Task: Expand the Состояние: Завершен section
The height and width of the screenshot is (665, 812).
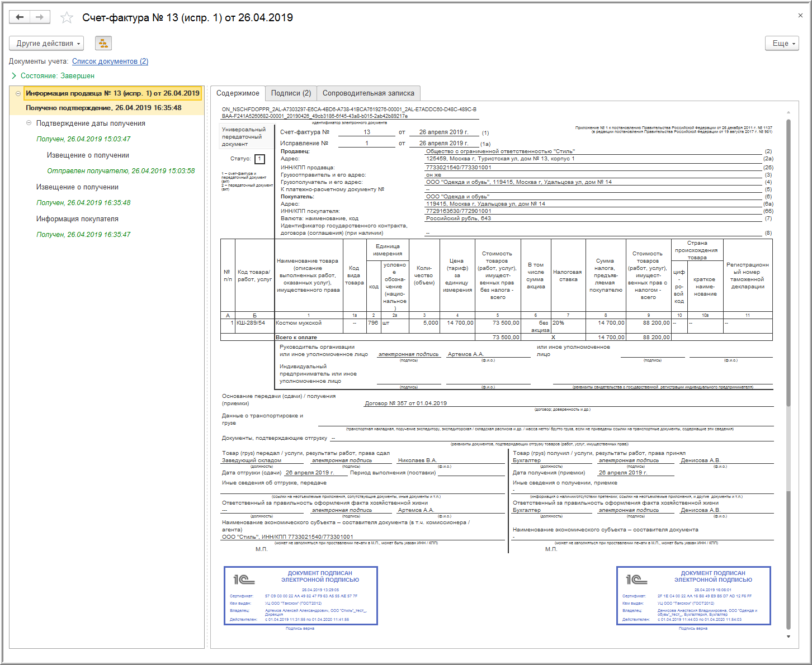Action: (x=14, y=75)
